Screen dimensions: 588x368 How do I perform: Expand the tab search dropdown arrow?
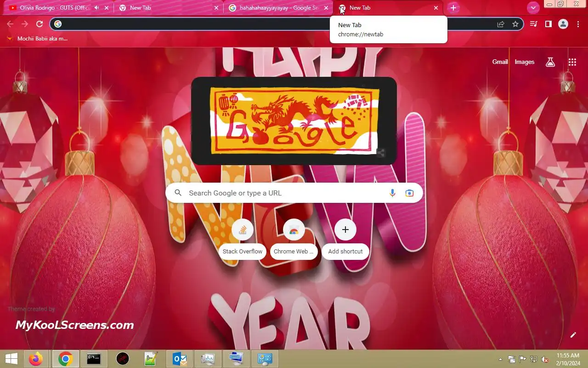[533, 8]
